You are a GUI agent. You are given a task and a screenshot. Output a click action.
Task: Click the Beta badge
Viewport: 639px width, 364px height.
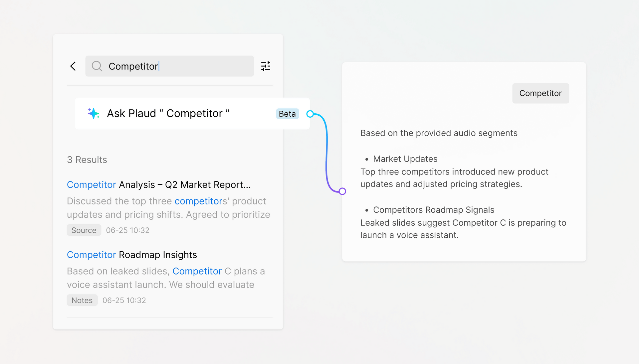click(x=287, y=114)
